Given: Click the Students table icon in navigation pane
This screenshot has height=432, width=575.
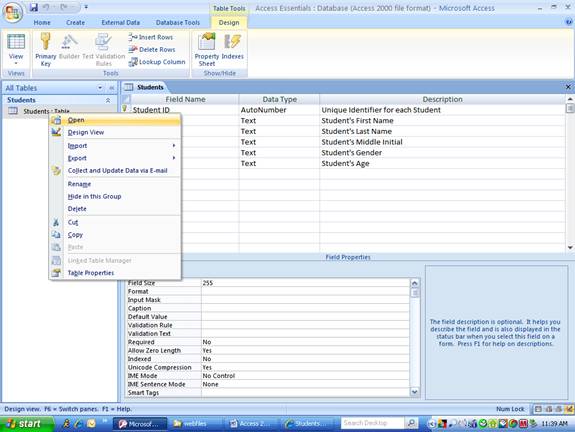Looking at the screenshot, I should (x=13, y=111).
